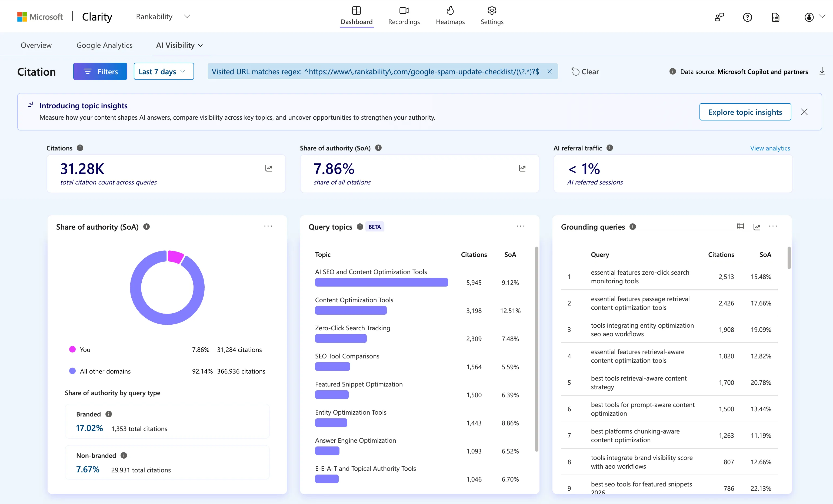Open the Dashboard icon tab

pos(356,11)
